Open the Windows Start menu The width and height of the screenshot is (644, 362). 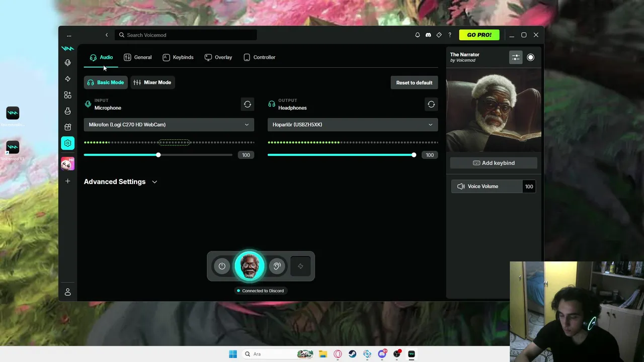(233, 354)
